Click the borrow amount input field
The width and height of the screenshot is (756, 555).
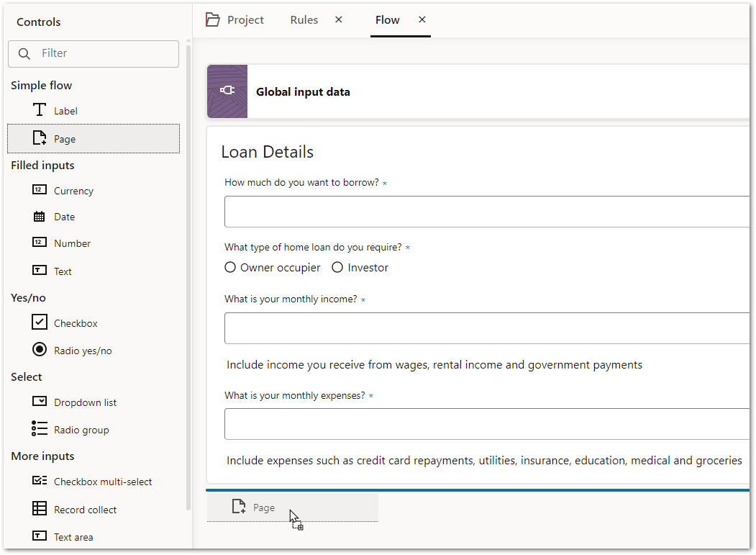(x=487, y=212)
